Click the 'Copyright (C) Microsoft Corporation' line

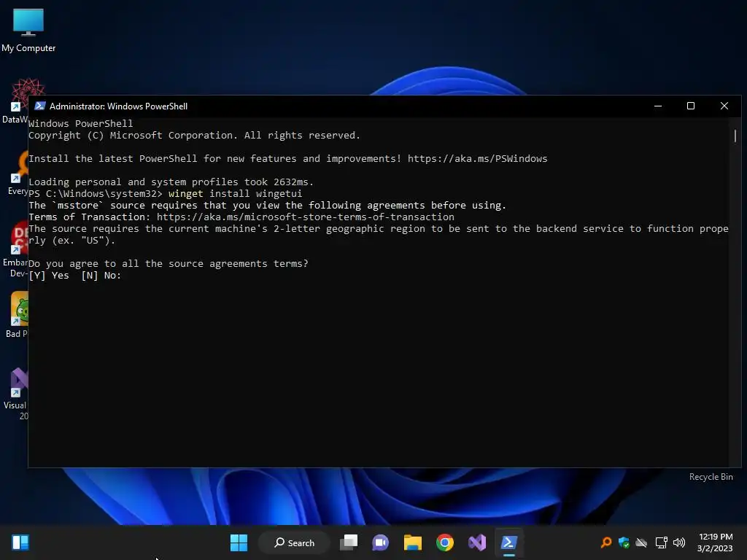[x=194, y=135]
